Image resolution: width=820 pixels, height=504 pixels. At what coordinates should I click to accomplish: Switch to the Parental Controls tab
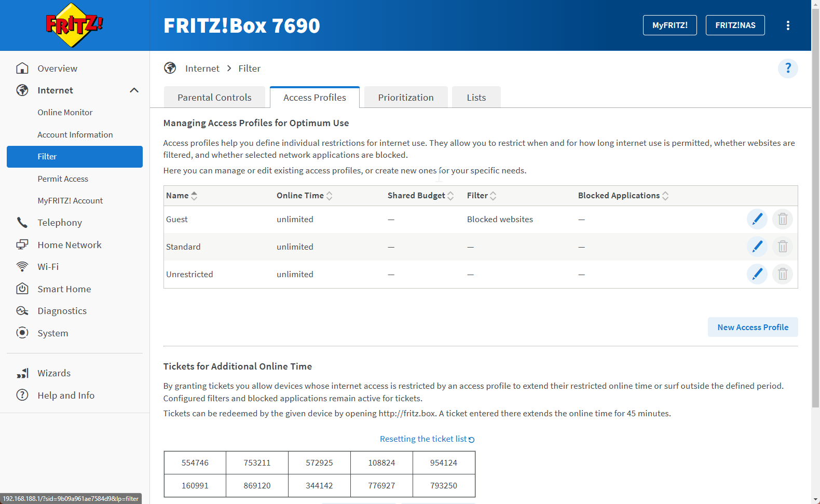[x=214, y=98]
